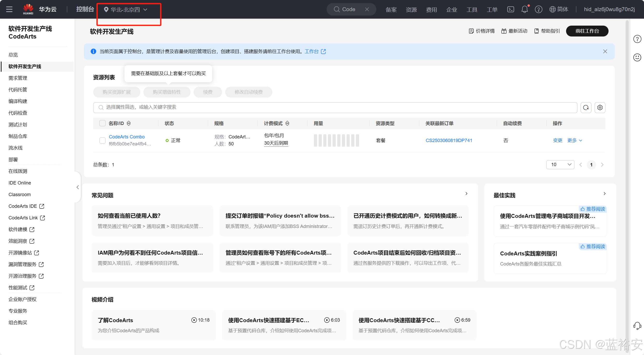644x355 pixels.
Task: Open the hamburger navigation menu
Action: point(9,9)
